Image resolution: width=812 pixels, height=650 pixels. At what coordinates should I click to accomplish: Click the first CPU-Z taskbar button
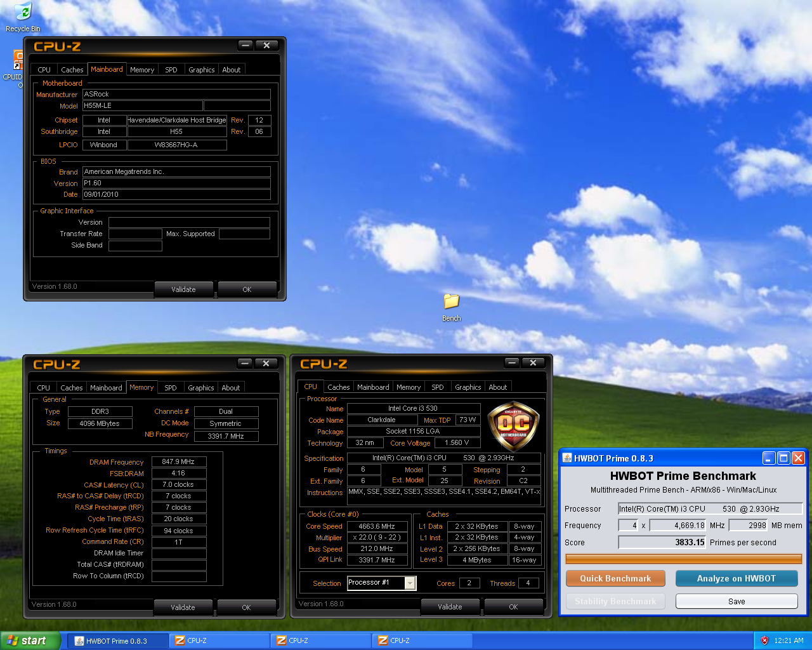219,641
